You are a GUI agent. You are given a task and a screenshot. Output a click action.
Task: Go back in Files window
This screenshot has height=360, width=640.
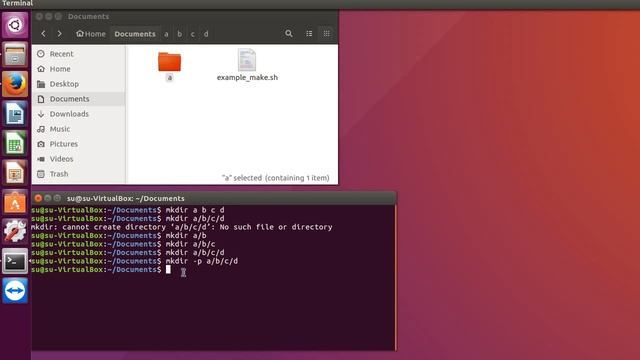[x=43, y=34]
